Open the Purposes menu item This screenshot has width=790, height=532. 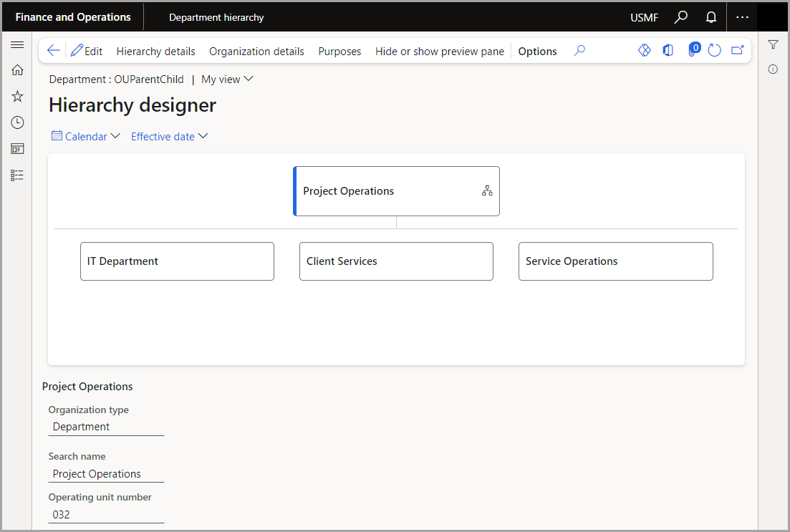[339, 52]
